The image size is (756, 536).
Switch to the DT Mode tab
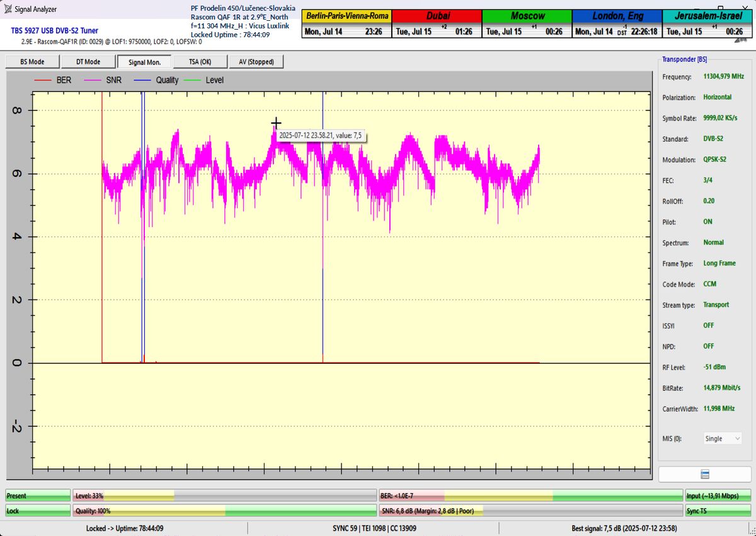coord(88,62)
